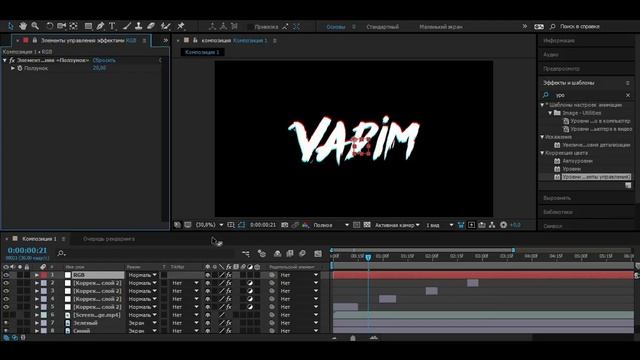
Task: Select the Pen tool
Action: click(x=100, y=26)
